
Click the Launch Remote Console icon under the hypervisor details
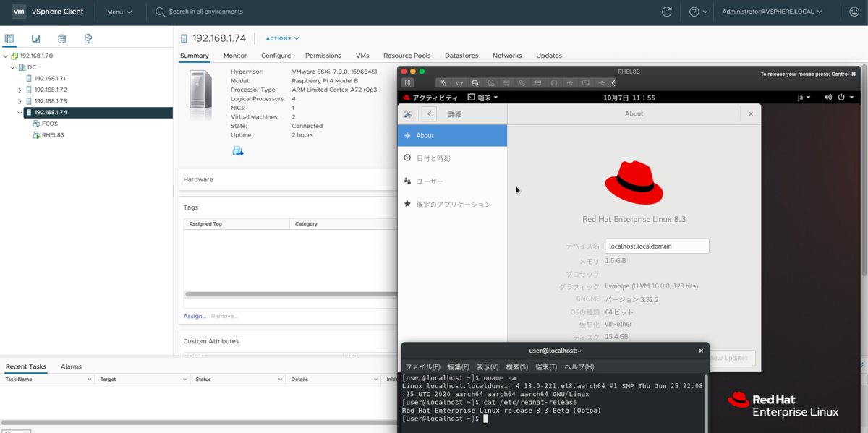237,150
